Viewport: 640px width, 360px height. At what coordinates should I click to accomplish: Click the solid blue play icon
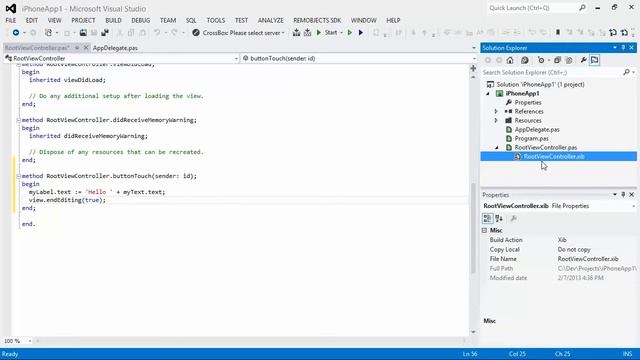click(x=361, y=33)
